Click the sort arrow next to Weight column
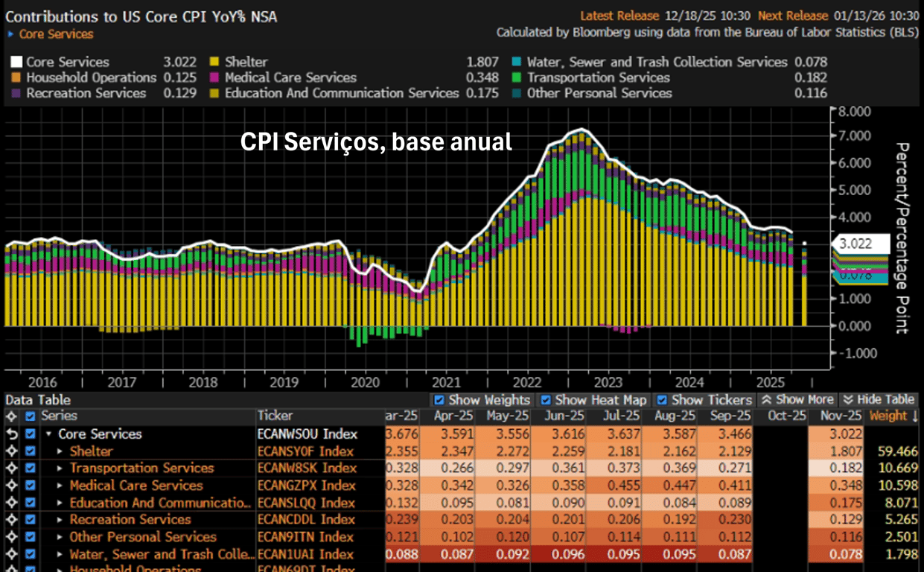Screen dimensions: 924x572 [914, 416]
